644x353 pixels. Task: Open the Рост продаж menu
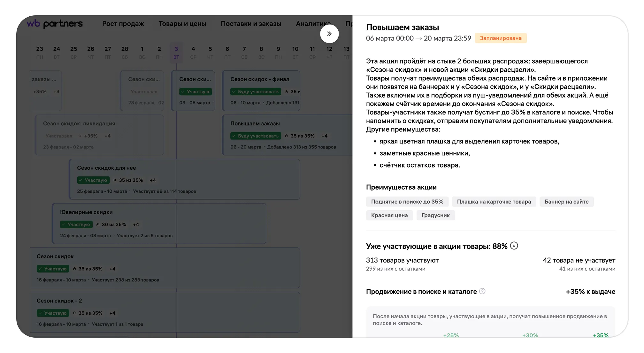pyautogui.click(x=123, y=24)
